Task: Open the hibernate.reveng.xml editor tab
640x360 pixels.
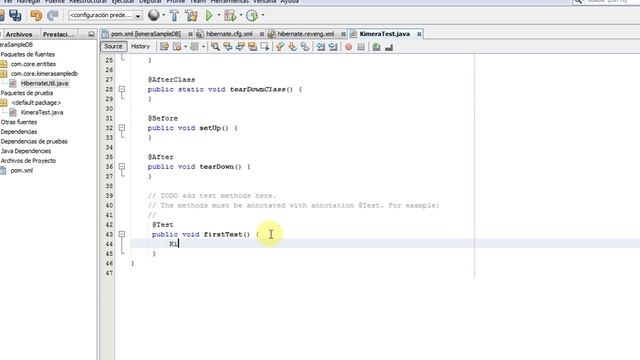Action: [x=306, y=34]
